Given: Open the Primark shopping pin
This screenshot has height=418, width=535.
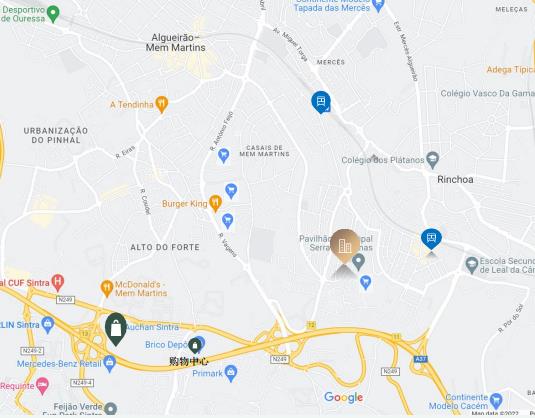Looking at the screenshot, I should click(231, 374).
